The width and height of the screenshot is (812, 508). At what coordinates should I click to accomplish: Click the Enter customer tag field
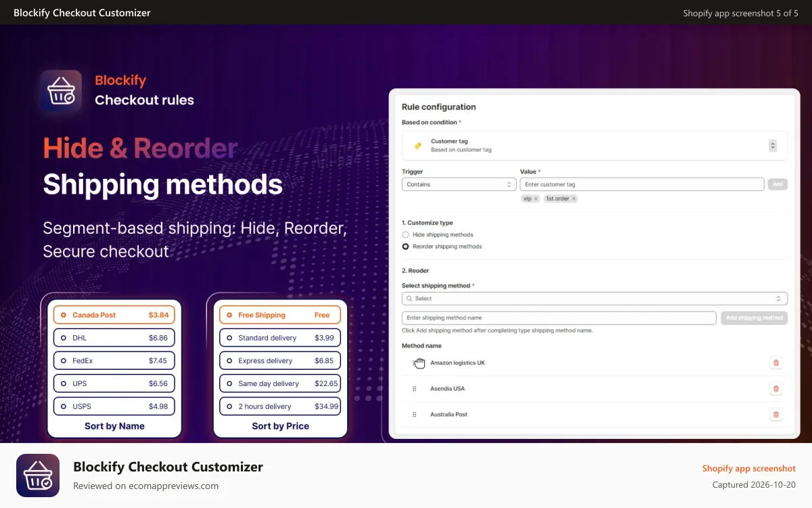pos(642,184)
